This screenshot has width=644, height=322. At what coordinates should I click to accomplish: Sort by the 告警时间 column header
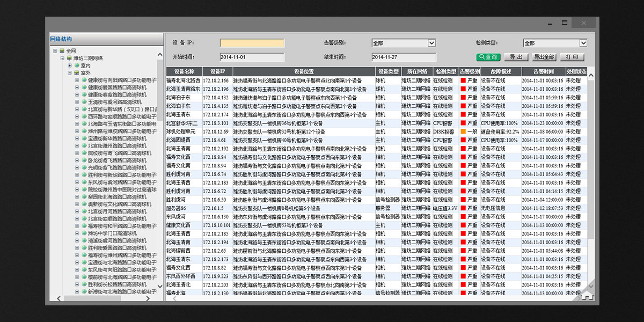(x=543, y=71)
